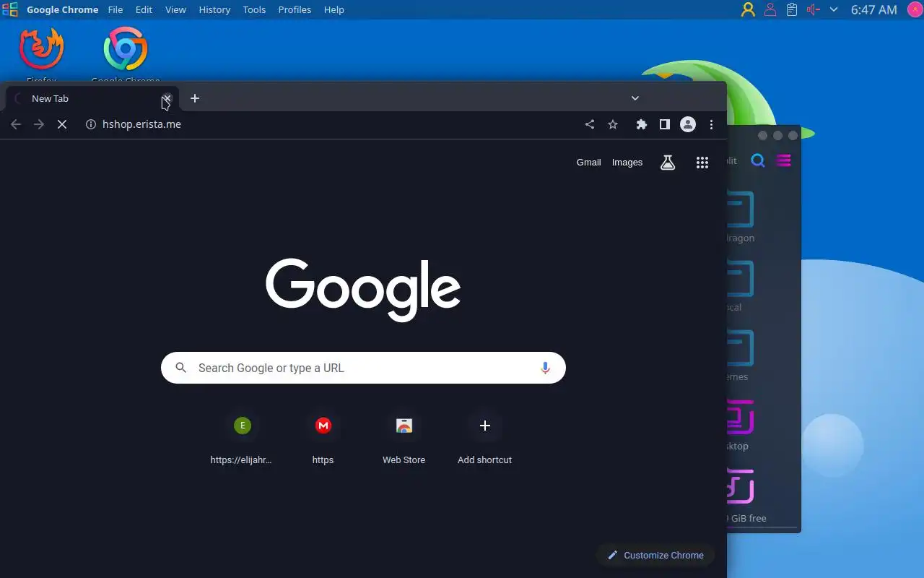Open the Profiles menu
Image resolution: width=924 pixels, height=578 pixels.
point(295,9)
